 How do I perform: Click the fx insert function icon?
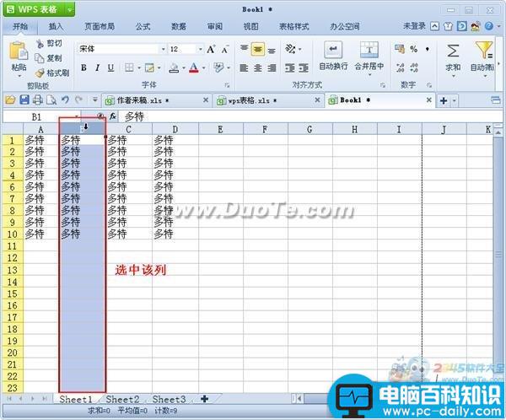[x=112, y=116]
